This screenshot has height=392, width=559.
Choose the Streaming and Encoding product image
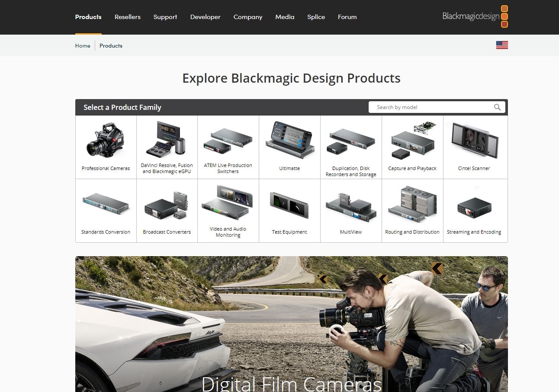pos(474,208)
